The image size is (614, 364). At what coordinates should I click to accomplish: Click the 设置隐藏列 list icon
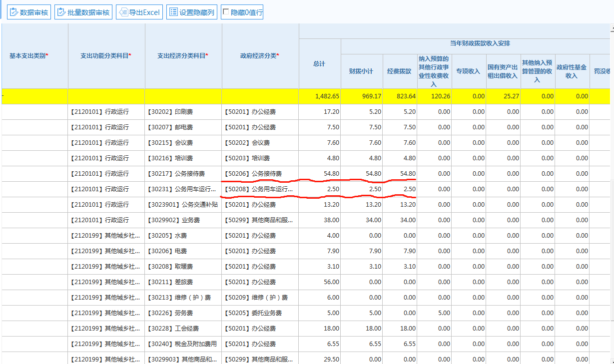173,12
